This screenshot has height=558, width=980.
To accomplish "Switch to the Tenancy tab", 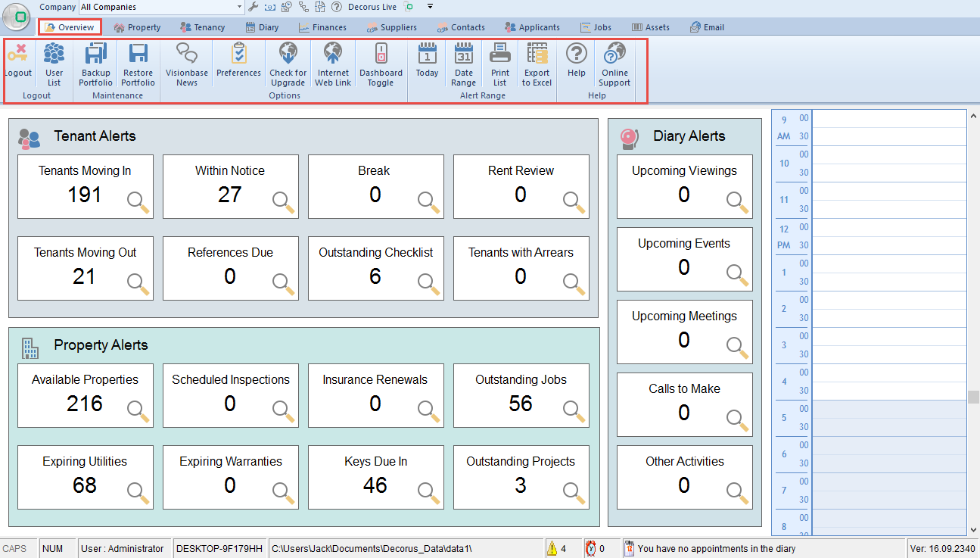I will 202,27.
